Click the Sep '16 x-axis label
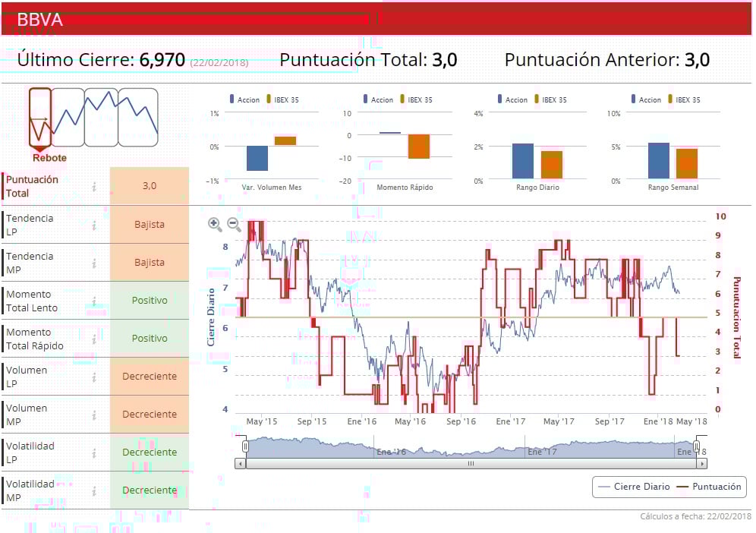The height and width of the screenshot is (533, 756). [x=461, y=421]
